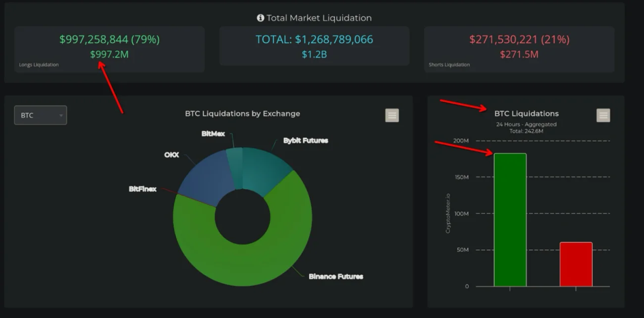
Task: Open the hamburger menu of the BTC Liquidations bar chart
Action: 603,115
